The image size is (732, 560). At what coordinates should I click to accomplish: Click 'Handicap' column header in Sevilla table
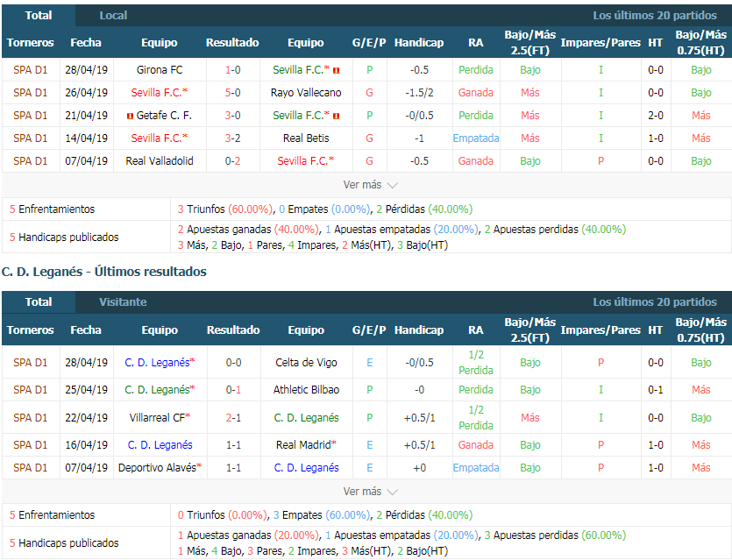coord(419,42)
